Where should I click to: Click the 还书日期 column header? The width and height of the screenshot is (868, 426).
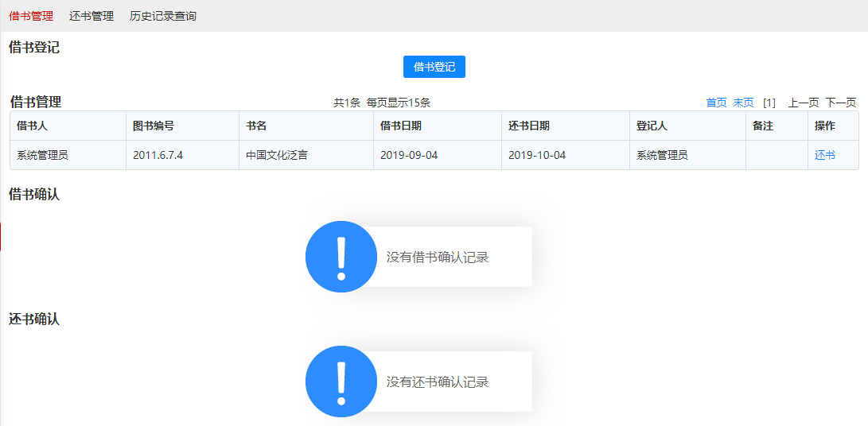(x=529, y=126)
